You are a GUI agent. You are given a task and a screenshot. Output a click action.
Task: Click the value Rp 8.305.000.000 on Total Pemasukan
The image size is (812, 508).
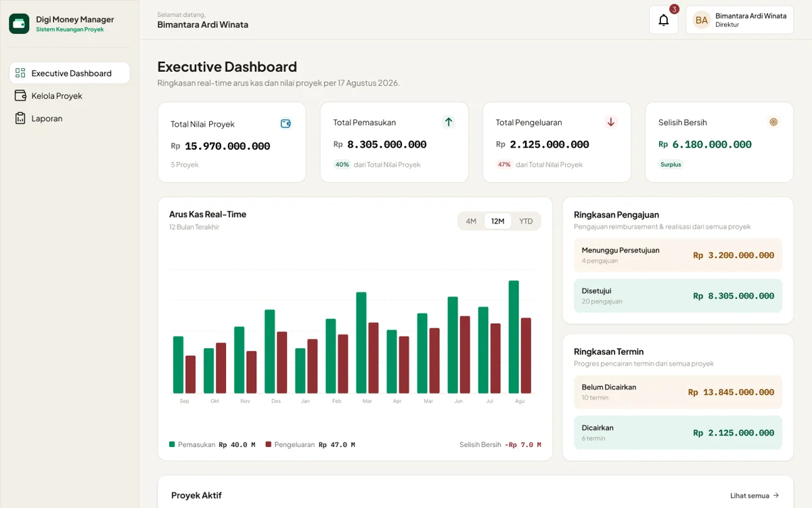tap(380, 144)
